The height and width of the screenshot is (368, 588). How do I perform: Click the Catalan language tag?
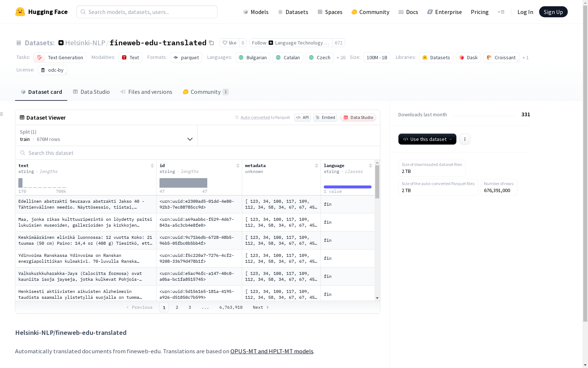(288, 57)
